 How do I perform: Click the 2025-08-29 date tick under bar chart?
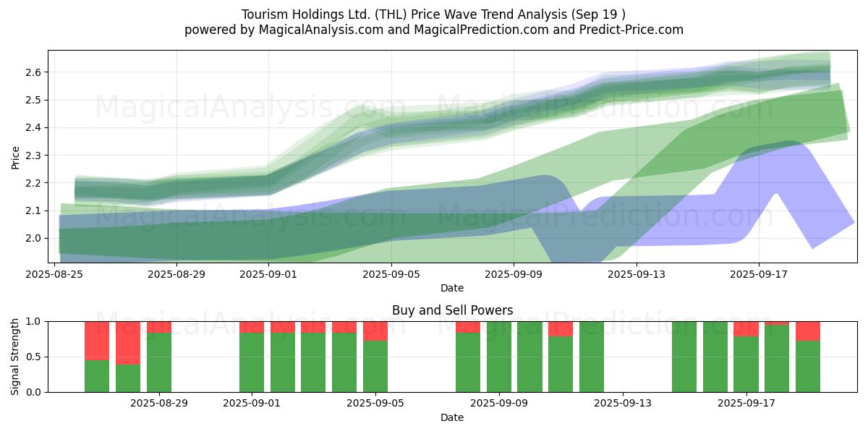coord(159,404)
